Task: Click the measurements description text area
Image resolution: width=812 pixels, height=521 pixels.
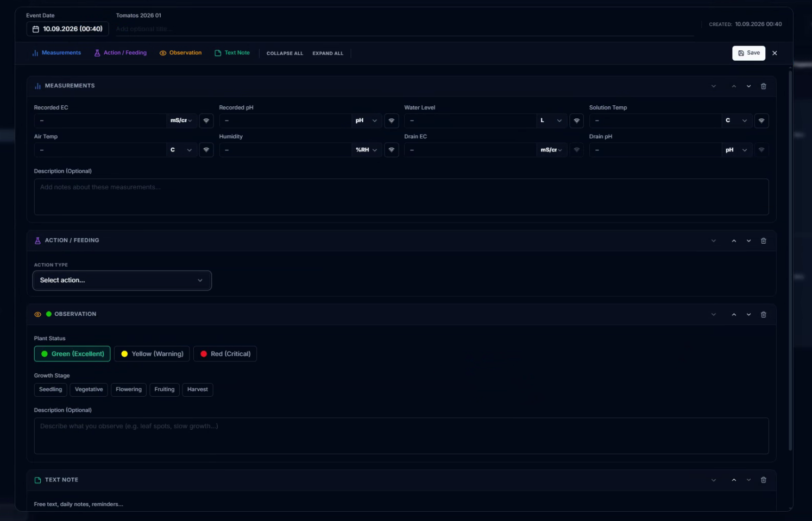Action: pos(401,197)
